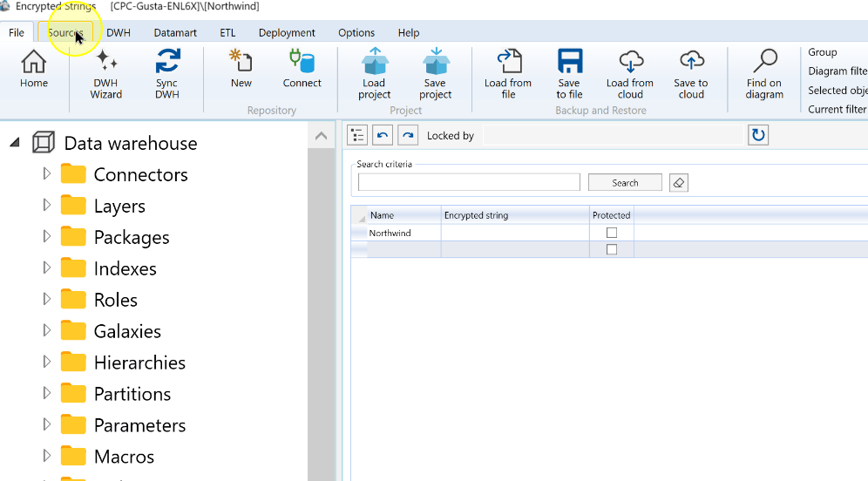868x481 pixels.
Task: Expand the Partitions node
Action: tap(46, 393)
